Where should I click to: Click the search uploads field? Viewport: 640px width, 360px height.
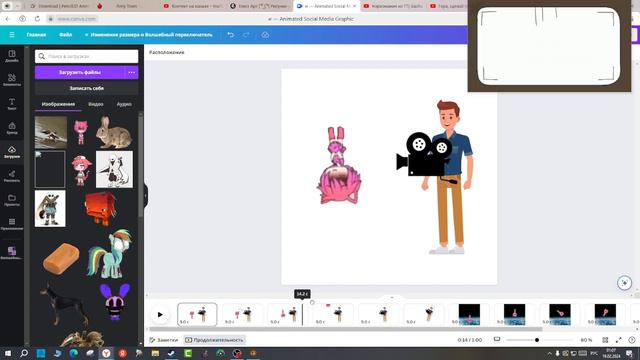(x=87, y=56)
